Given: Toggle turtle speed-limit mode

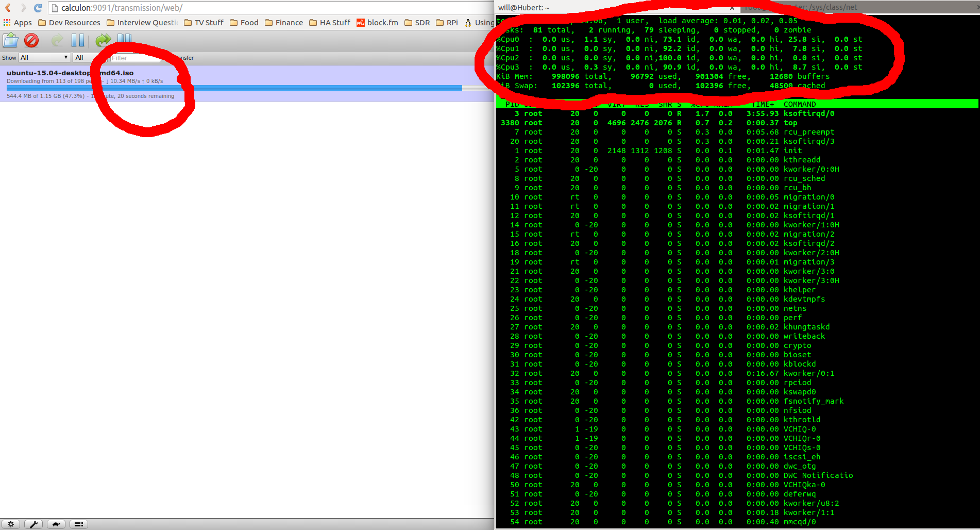Looking at the screenshot, I should point(56,524).
